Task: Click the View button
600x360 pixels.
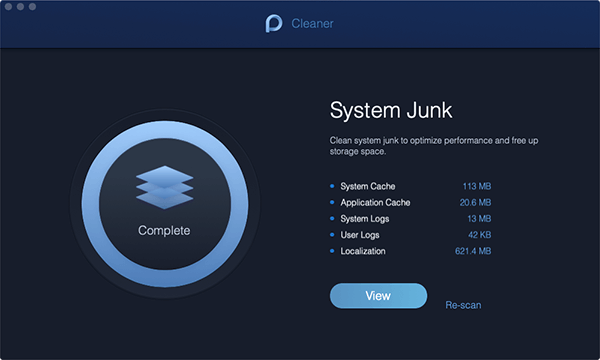Action: [378, 296]
